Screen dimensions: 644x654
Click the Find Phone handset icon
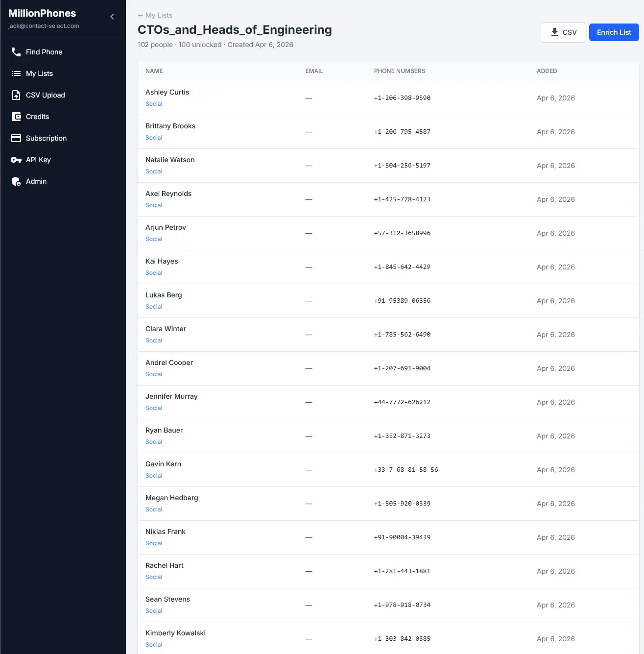(16, 52)
